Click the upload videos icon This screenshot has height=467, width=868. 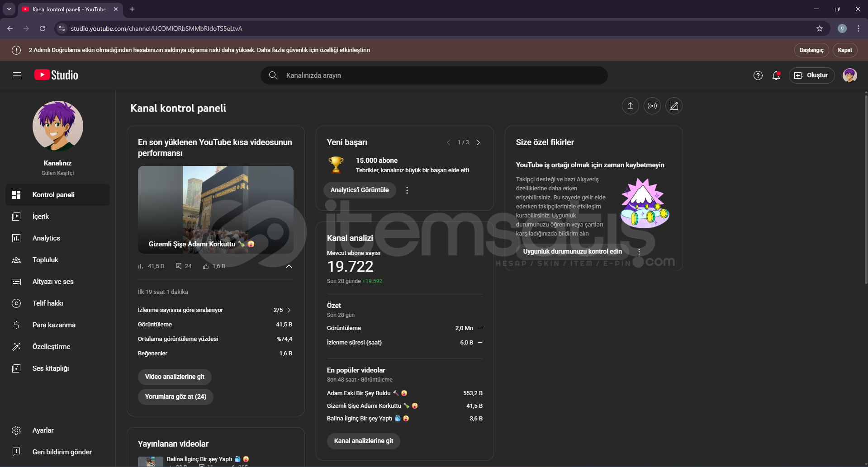click(x=630, y=106)
